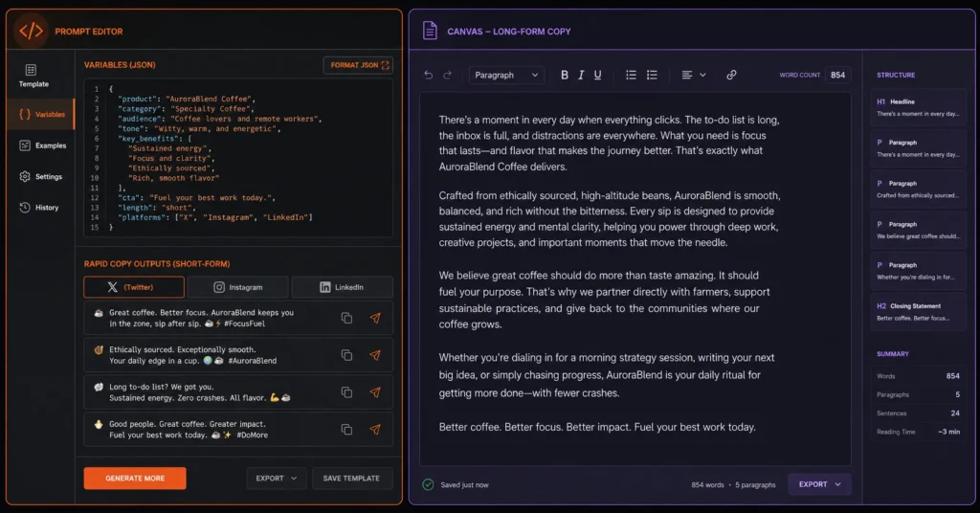This screenshot has width=980, height=513.
Task: Select 'Crafted from ethically sourced' structure paragraph
Action: (x=918, y=189)
